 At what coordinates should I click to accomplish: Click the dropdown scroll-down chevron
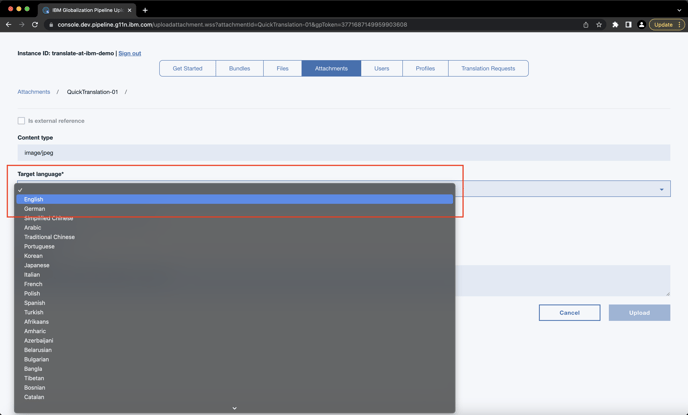(x=235, y=408)
